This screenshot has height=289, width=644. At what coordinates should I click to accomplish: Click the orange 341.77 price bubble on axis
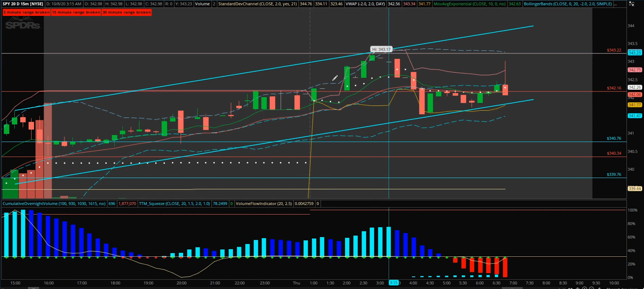tap(635, 105)
